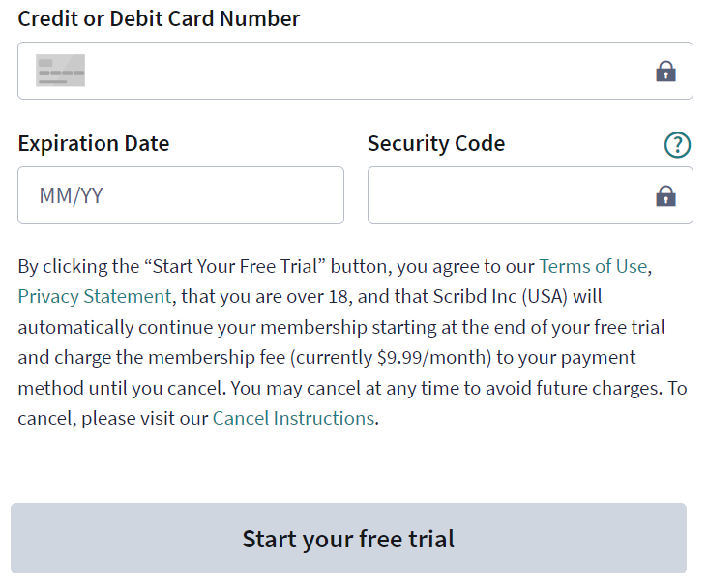708x588 pixels.
Task: Click the gray card icon in card number field
Action: pyautogui.click(x=61, y=71)
